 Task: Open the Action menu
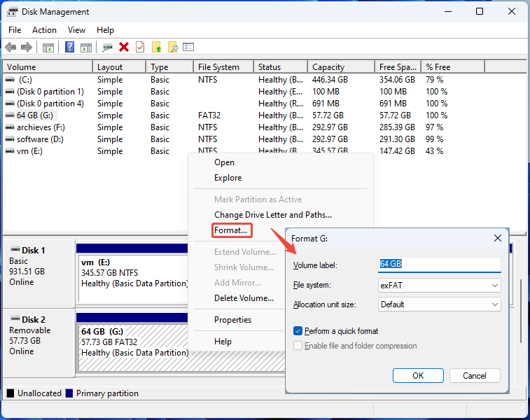(44, 30)
